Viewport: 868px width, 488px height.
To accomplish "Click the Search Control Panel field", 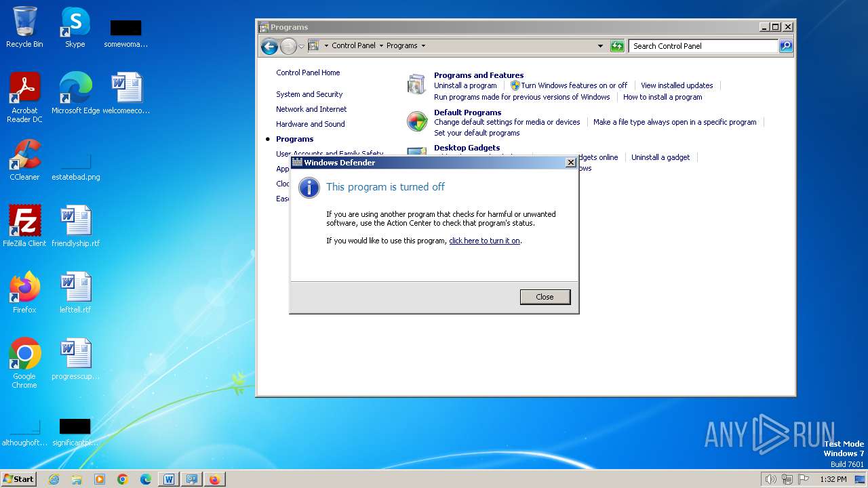I will click(703, 46).
